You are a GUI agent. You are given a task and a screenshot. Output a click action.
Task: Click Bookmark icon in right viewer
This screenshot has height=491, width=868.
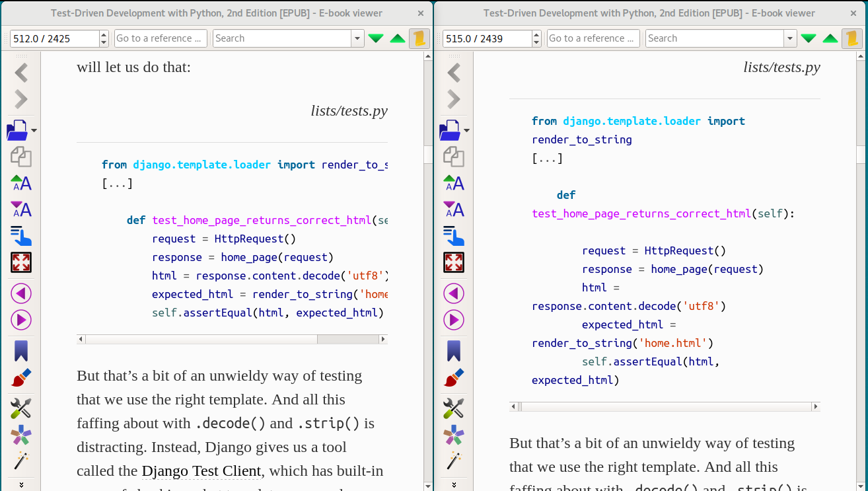(454, 351)
